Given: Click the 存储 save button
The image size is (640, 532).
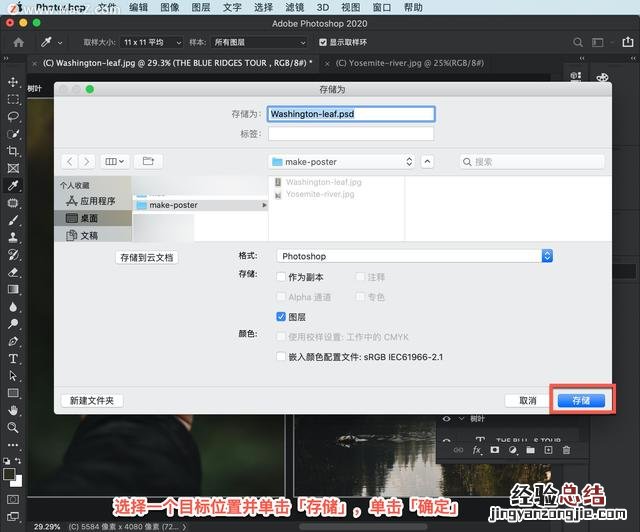Looking at the screenshot, I should [580, 400].
